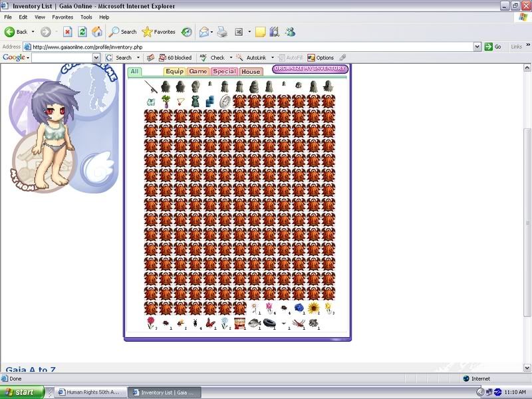
Task: Switch to the House inventory tab
Action: tap(251, 72)
